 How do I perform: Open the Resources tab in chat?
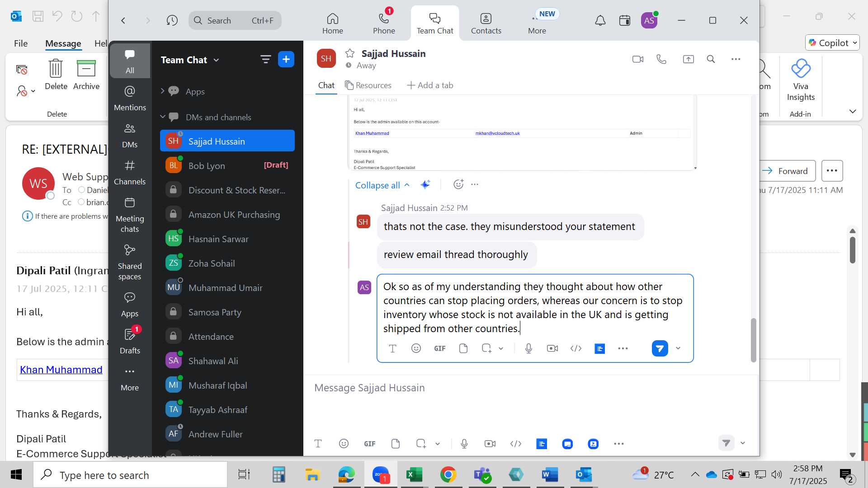pos(368,85)
